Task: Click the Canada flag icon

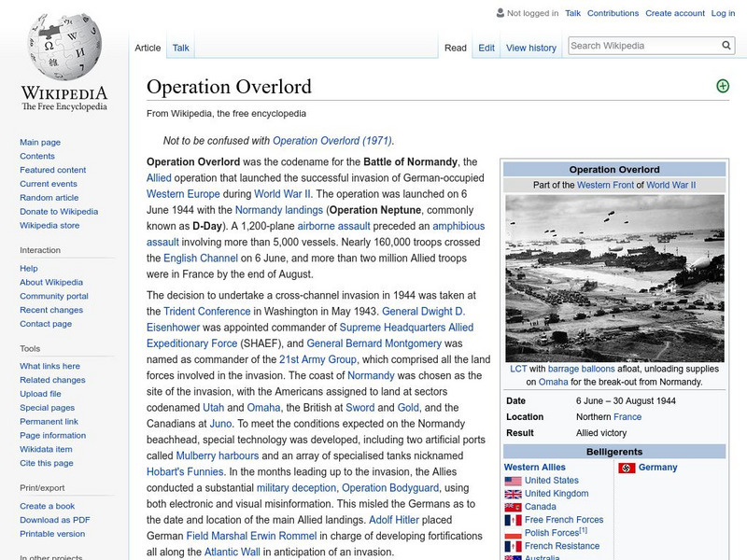Action: pos(513,507)
